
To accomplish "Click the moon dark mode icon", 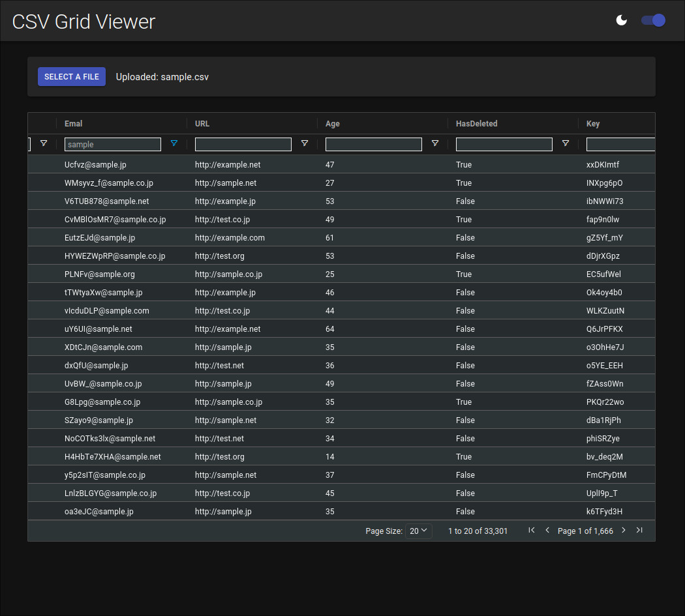I will 621,20.
